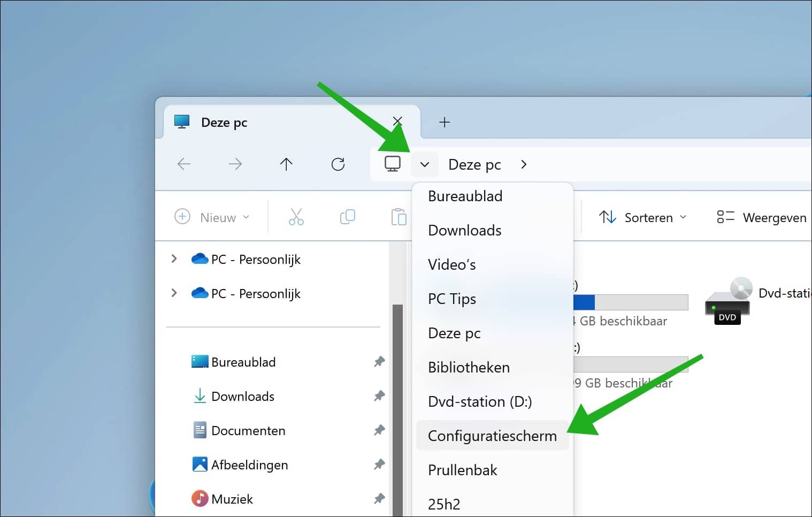Refresh the current folder view

coord(338,164)
